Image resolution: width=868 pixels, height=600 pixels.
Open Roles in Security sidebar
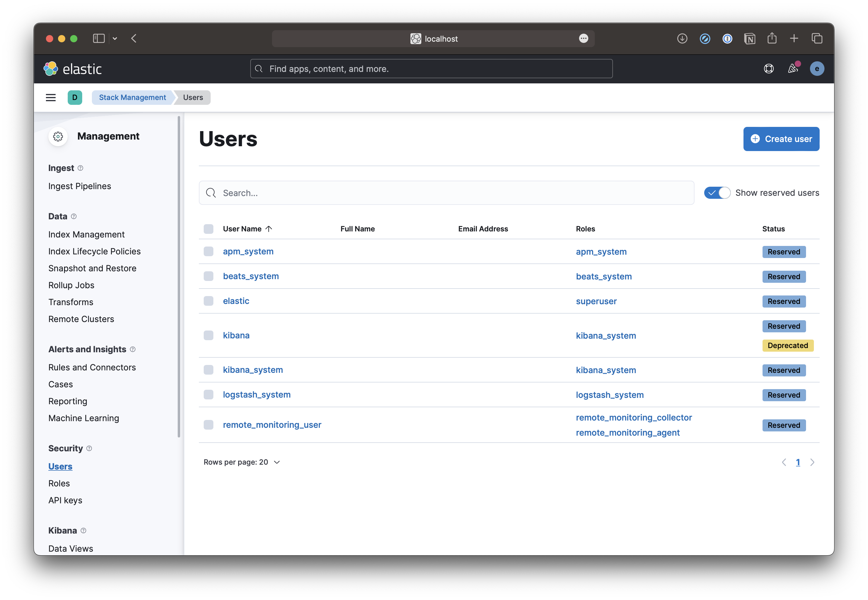pos(59,483)
